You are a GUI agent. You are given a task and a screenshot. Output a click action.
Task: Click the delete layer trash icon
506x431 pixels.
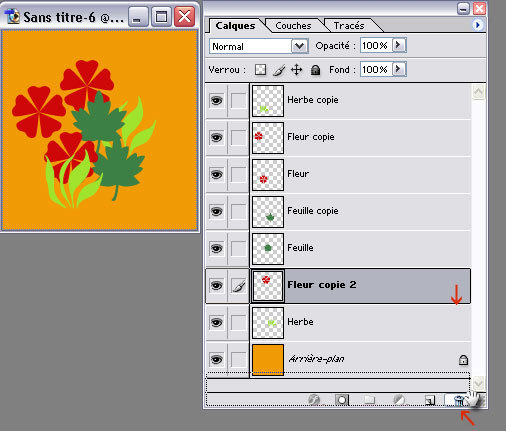tap(459, 400)
